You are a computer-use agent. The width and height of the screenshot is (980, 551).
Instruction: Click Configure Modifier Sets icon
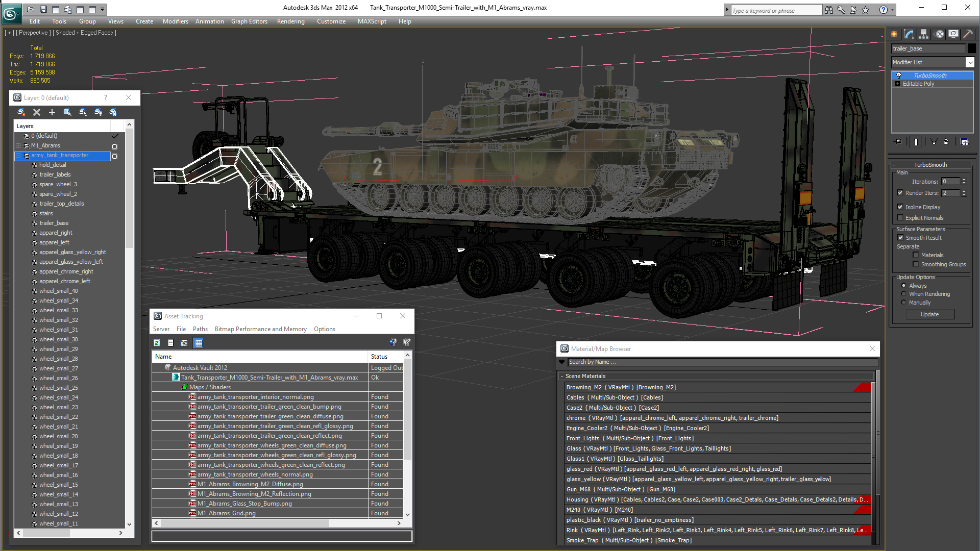point(965,142)
